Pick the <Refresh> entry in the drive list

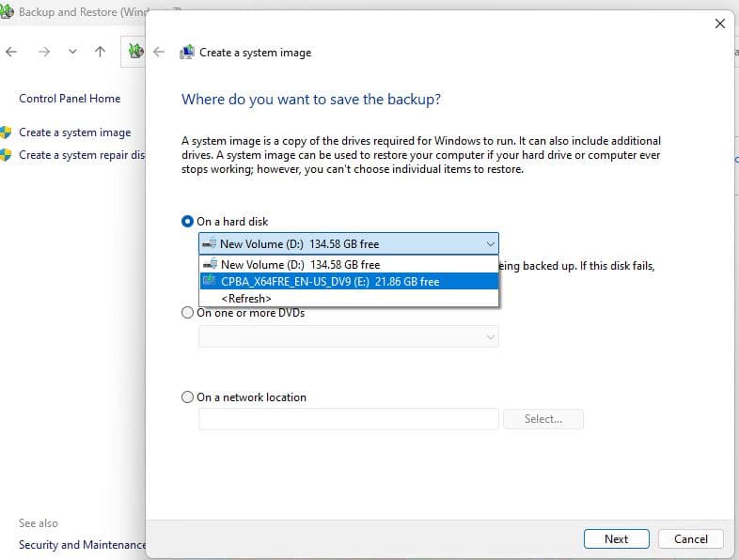(246, 298)
